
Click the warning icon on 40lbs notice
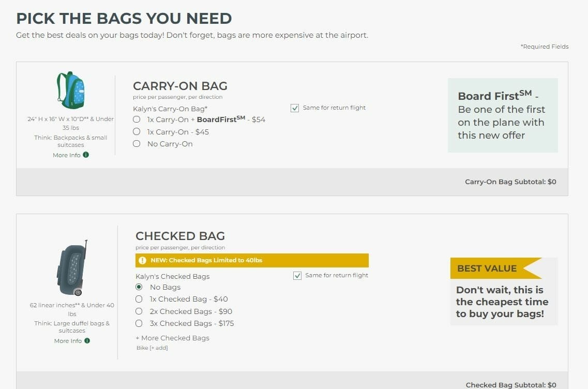(143, 260)
